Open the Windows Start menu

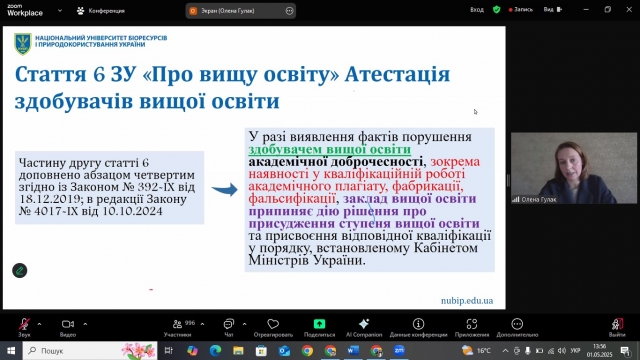click(x=11, y=351)
